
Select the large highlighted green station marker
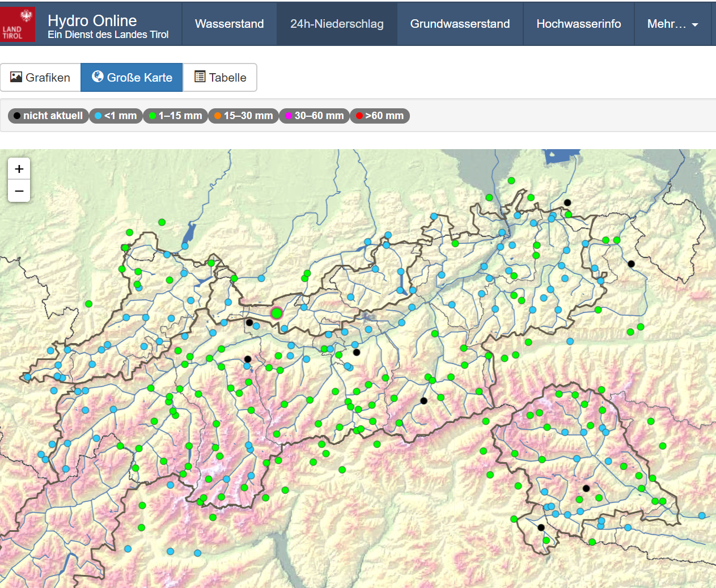point(277,313)
